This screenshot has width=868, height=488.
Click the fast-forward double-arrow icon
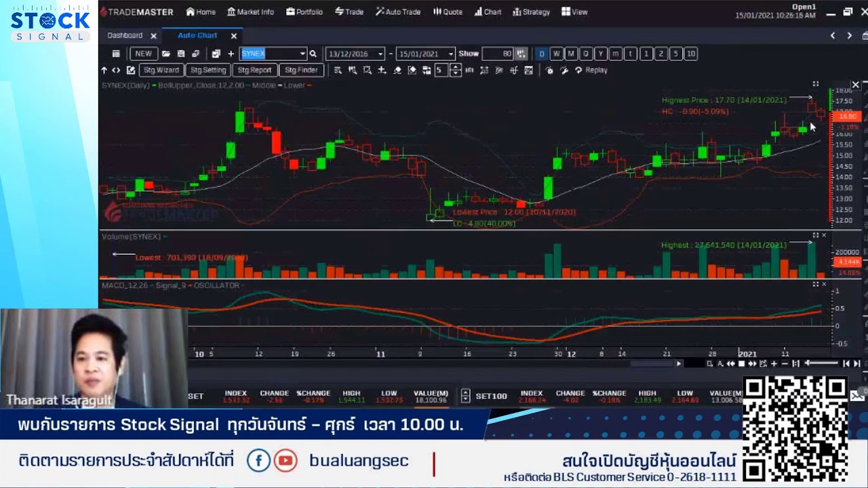click(x=752, y=364)
